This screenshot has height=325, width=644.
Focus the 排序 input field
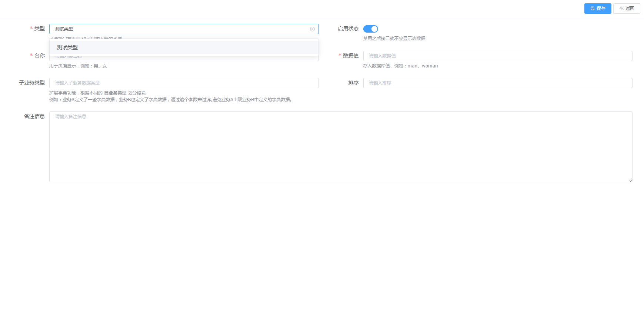[497, 83]
